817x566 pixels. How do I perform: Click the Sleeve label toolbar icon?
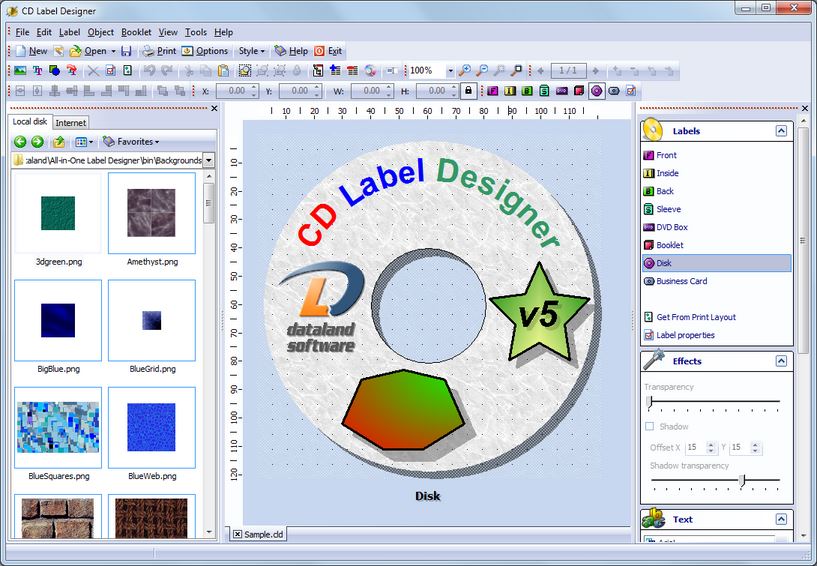tap(544, 91)
